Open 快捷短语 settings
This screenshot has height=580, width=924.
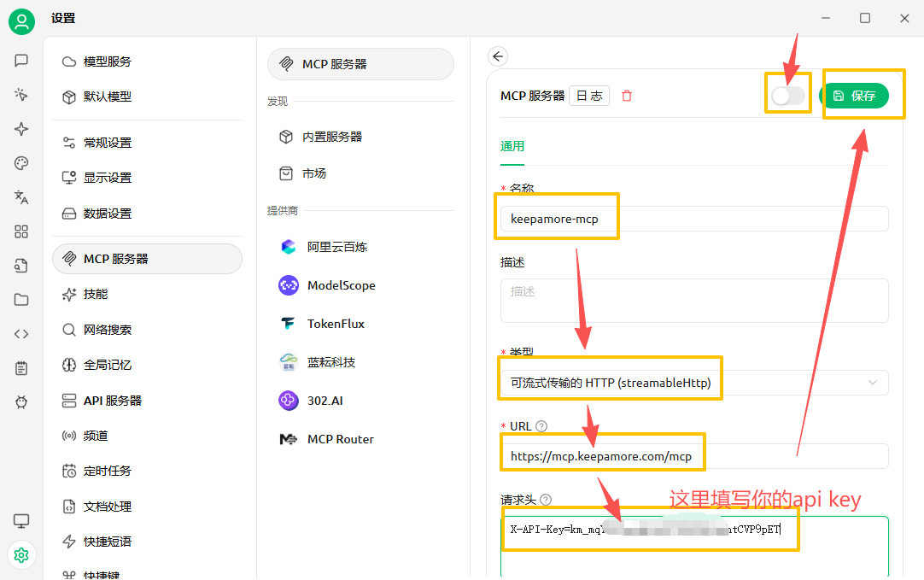[148, 542]
